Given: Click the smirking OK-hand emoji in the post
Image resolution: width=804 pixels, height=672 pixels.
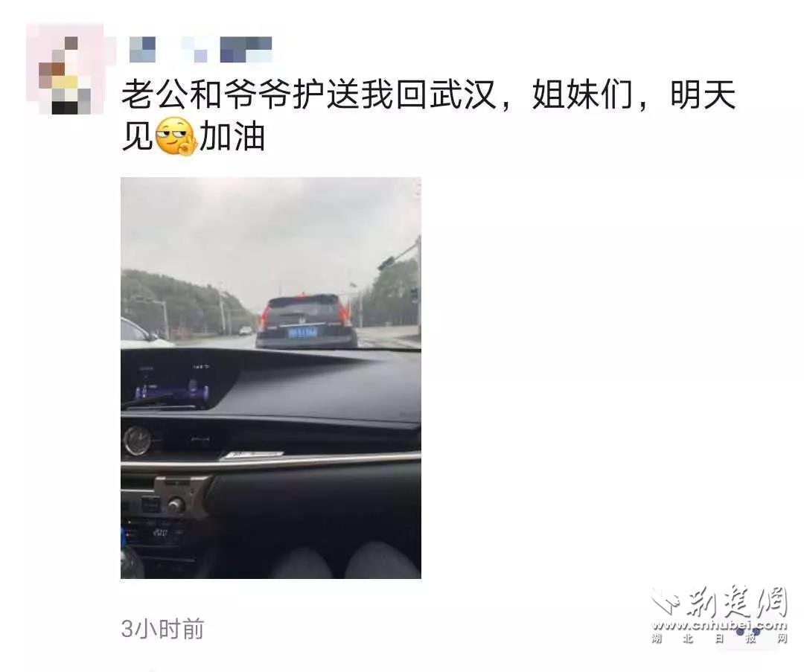Looking at the screenshot, I should point(176,136).
